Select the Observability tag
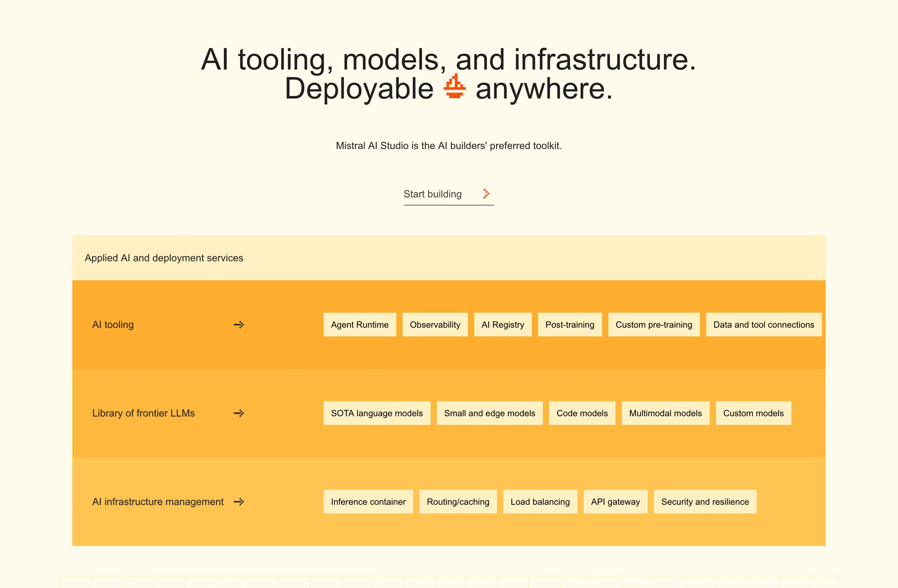 tap(435, 324)
